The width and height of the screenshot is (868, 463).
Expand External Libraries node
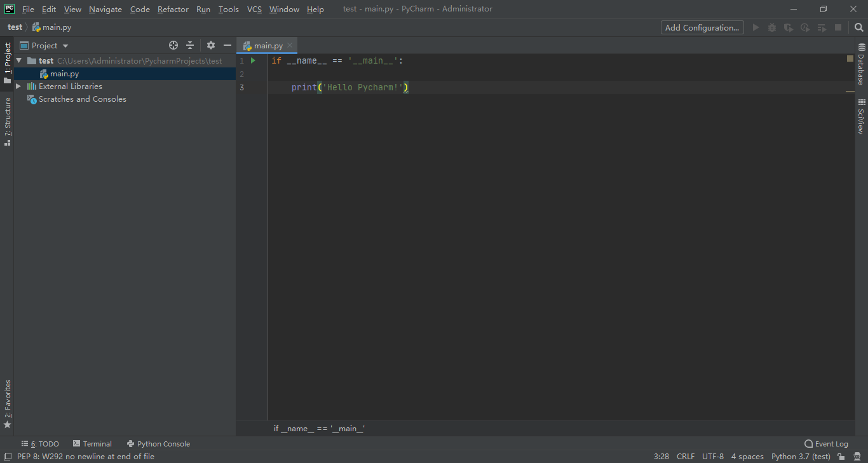[x=18, y=86]
